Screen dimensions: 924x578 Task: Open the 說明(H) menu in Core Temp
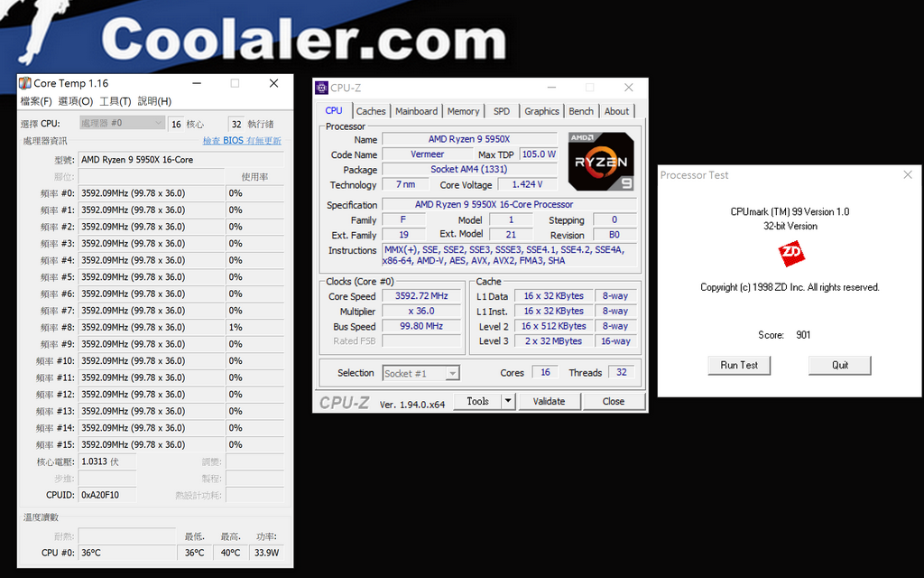[154, 101]
